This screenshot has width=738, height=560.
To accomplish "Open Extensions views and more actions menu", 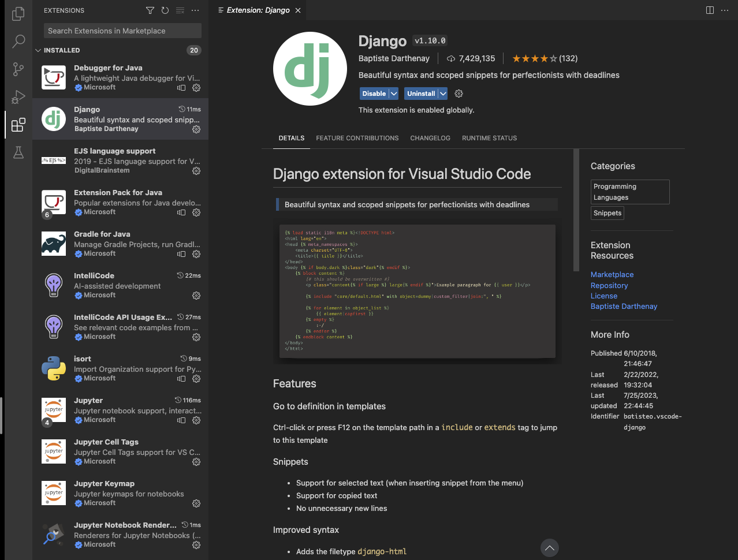I will coord(195,10).
